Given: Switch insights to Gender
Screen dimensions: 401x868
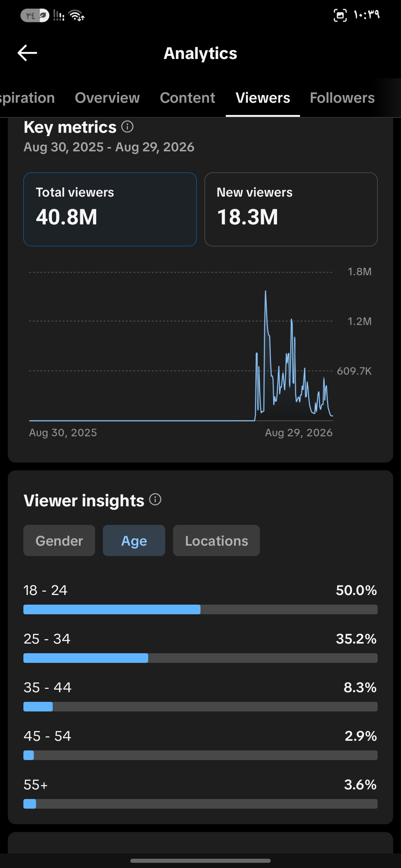Looking at the screenshot, I should [59, 540].
